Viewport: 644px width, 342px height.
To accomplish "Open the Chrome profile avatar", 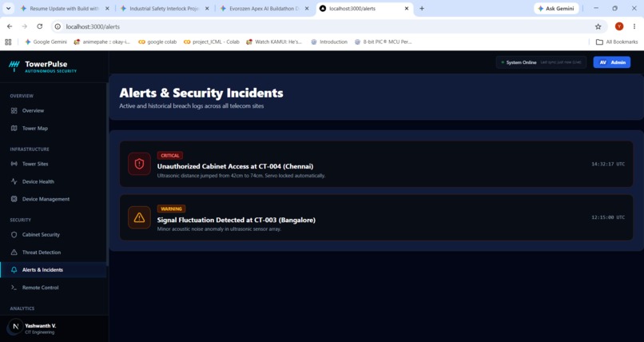I will click(x=619, y=26).
